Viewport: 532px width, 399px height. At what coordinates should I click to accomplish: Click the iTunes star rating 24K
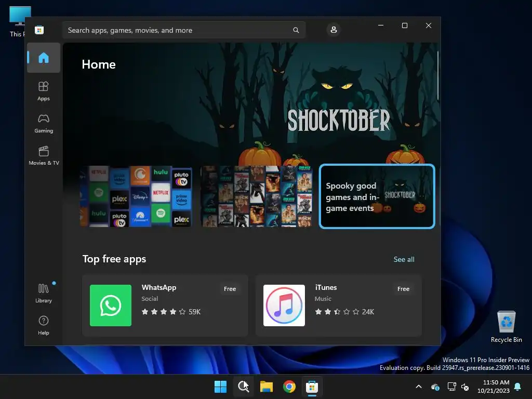coord(344,312)
